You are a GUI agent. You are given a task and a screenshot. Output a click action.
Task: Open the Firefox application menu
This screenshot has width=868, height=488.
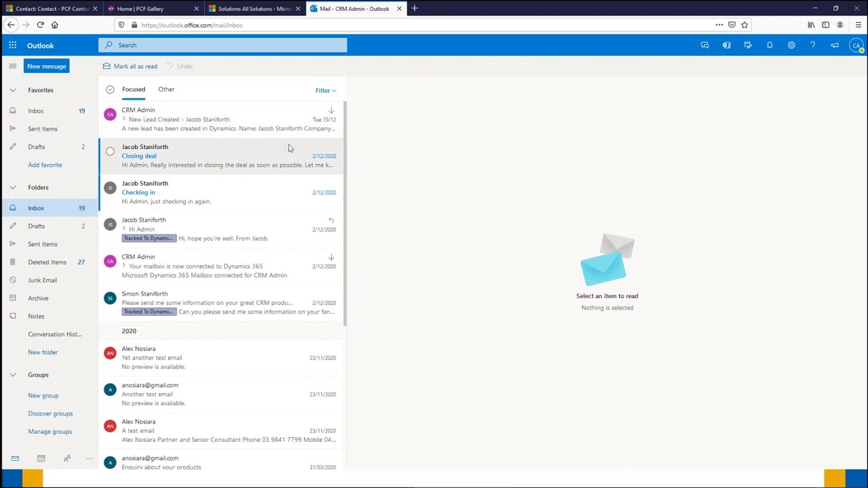point(859,25)
